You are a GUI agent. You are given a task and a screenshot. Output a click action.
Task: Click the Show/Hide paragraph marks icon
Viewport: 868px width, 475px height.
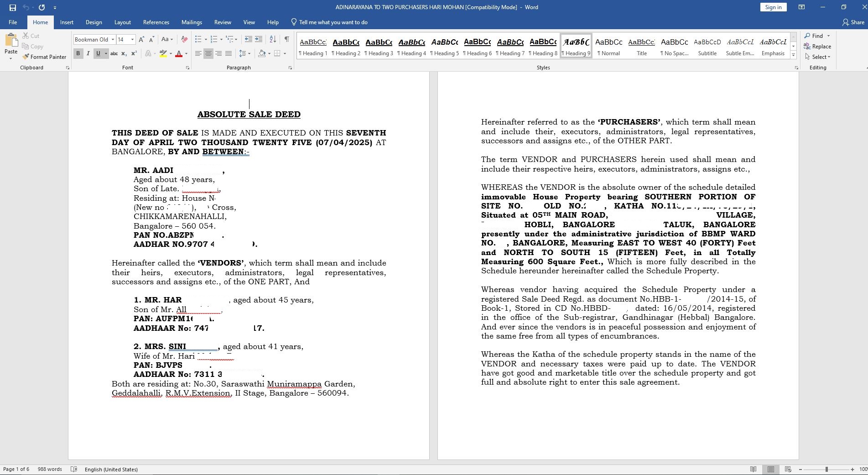pos(286,39)
